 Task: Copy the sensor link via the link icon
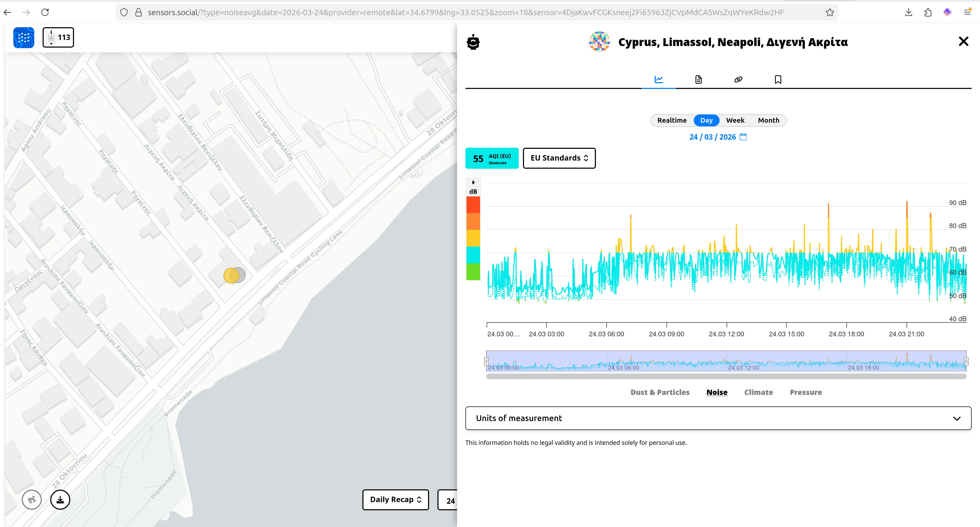(x=738, y=79)
